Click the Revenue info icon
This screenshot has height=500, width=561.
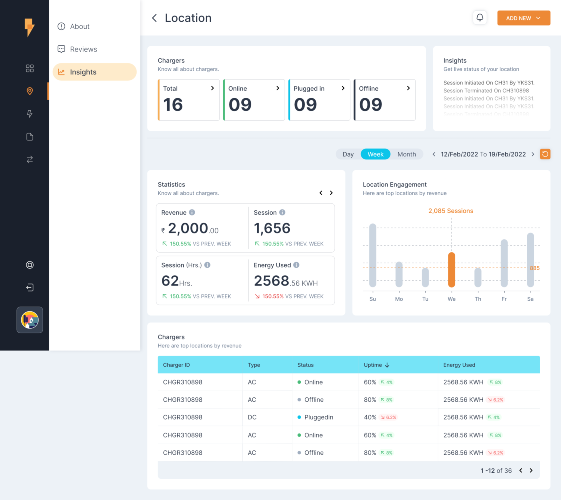tap(192, 212)
